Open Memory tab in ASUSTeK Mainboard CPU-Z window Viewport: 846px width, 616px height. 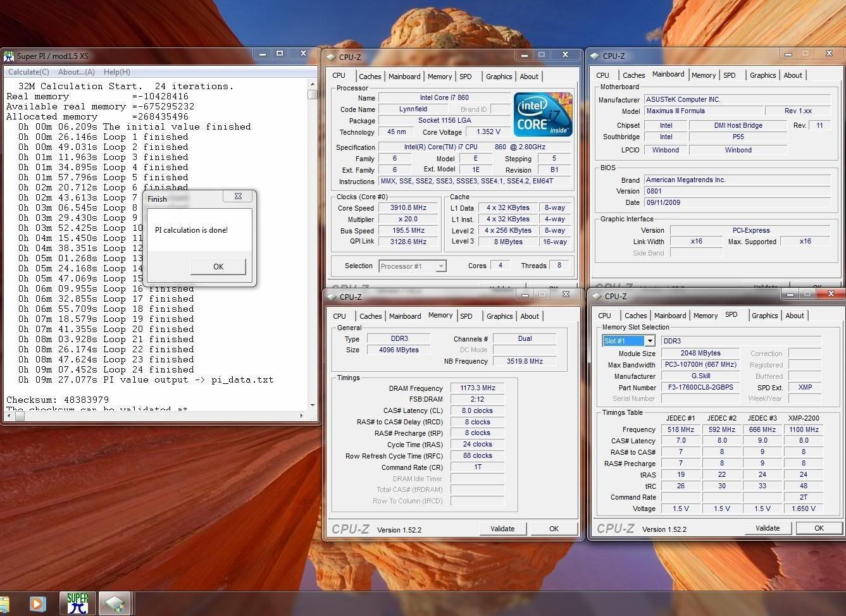tap(704, 75)
